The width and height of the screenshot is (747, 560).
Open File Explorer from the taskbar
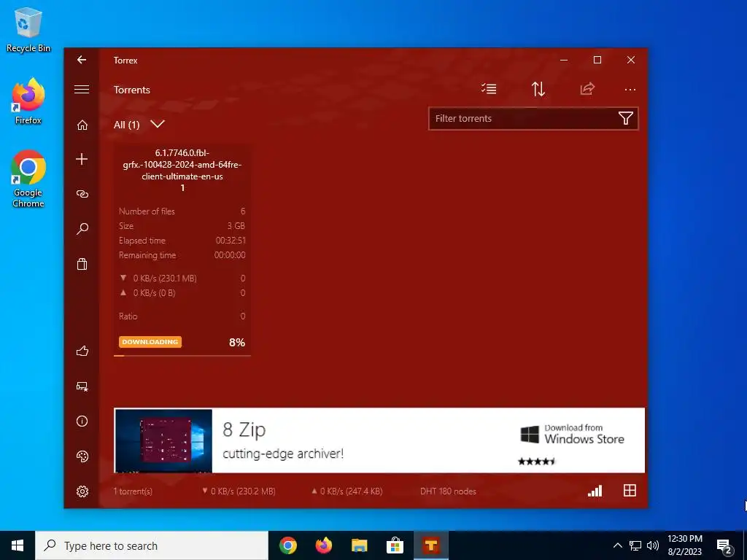pyautogui.click(x=359, y=545)
